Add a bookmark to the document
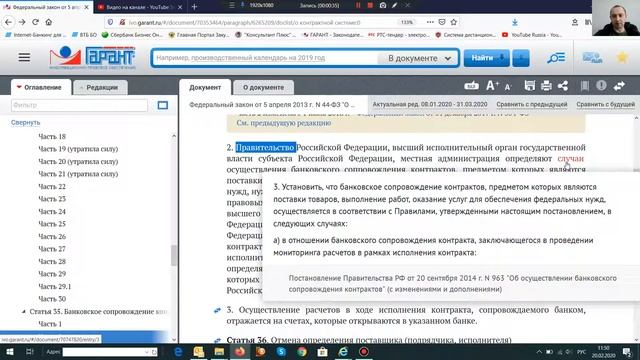Screen dimensions: 640x360 click(584, 86)
